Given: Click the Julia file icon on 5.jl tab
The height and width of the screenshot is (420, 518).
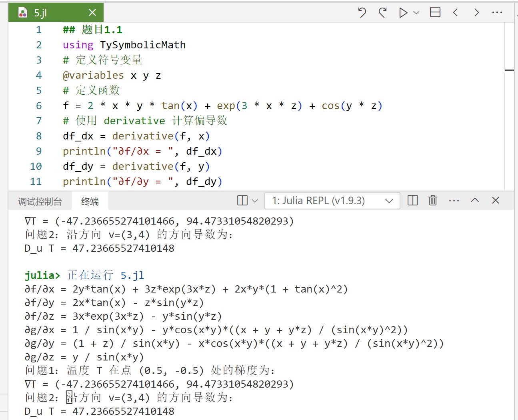Looking at the screenshot, I should 23,13.
